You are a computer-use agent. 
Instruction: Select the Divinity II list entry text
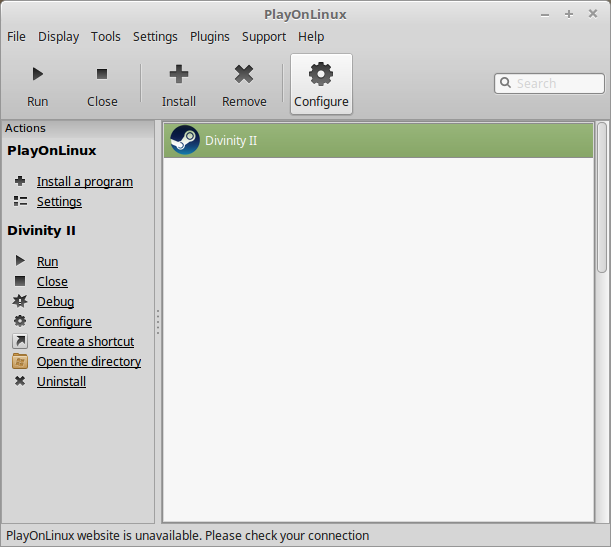point(231,141)
